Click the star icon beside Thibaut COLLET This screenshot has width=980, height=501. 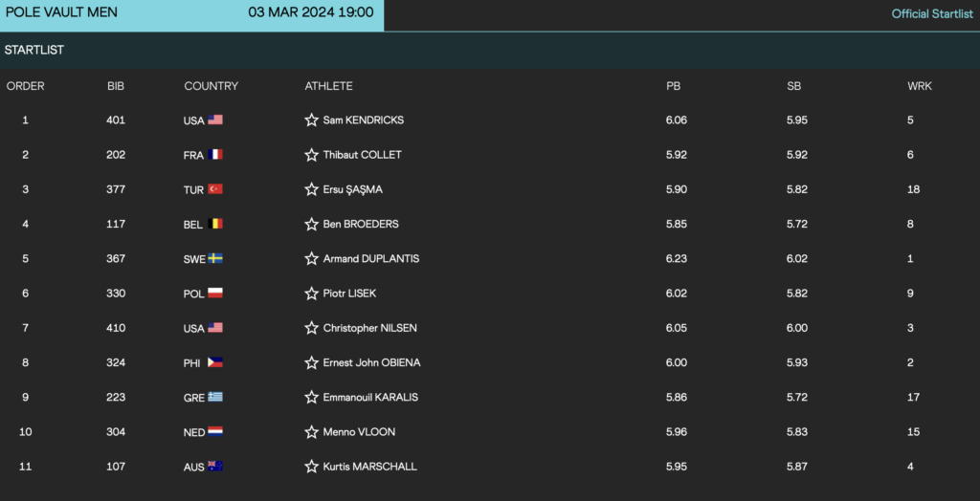pos(311,155)
